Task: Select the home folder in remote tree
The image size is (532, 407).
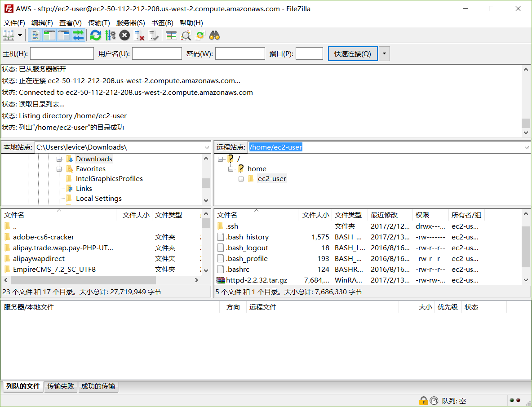Action: coord(257,169)
